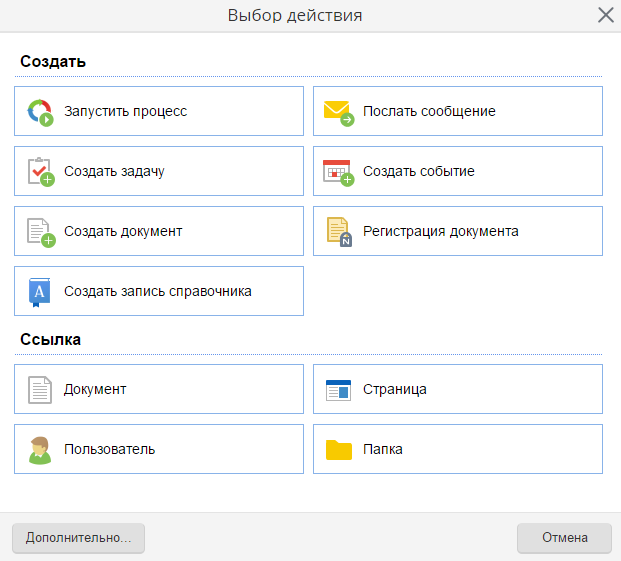
Task: Open additional options via Дополнительно...
Action: (78, 538)
